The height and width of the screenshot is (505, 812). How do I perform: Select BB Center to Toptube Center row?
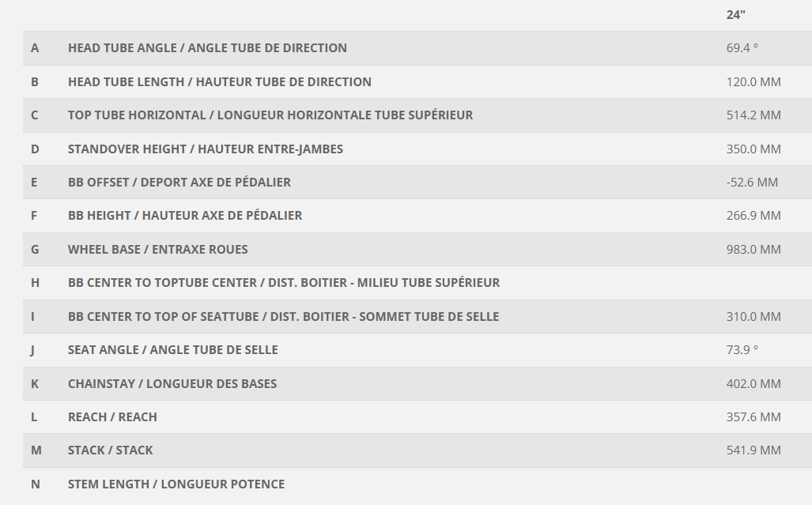click(x=417, y=283)
